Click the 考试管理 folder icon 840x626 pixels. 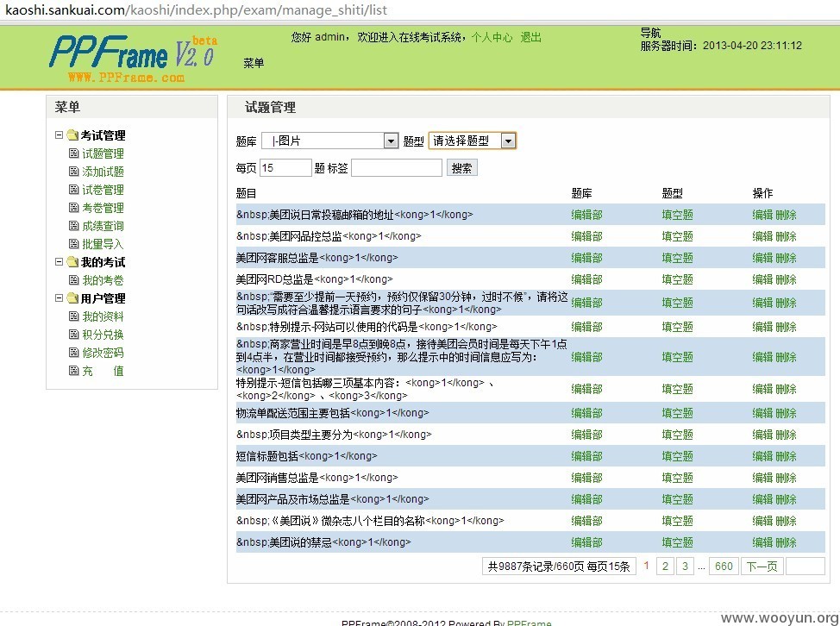(x=72, y=135)
